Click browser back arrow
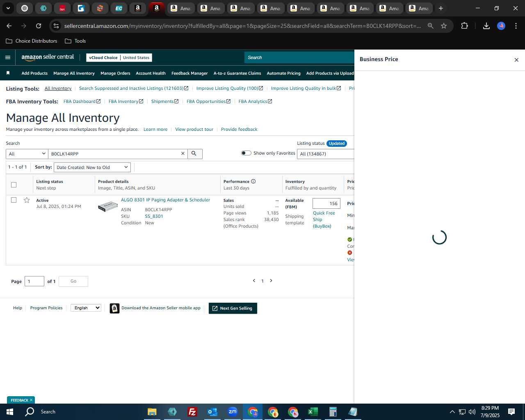This screenshot has width=525, height=420. click(9, 26)
